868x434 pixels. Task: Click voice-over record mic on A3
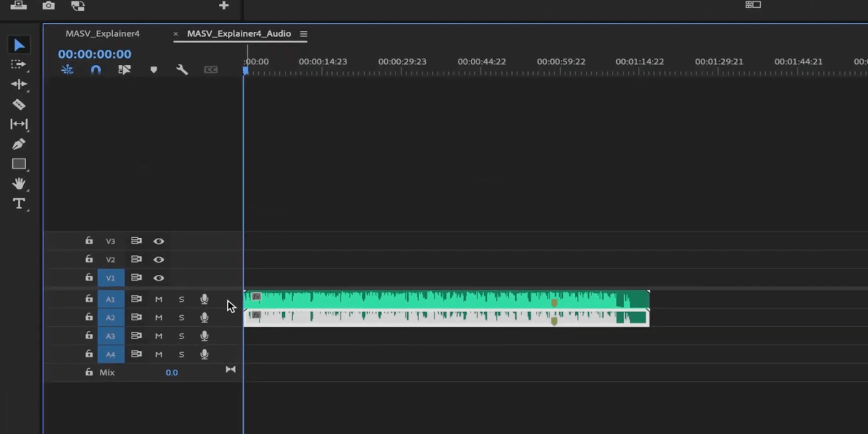205,336
